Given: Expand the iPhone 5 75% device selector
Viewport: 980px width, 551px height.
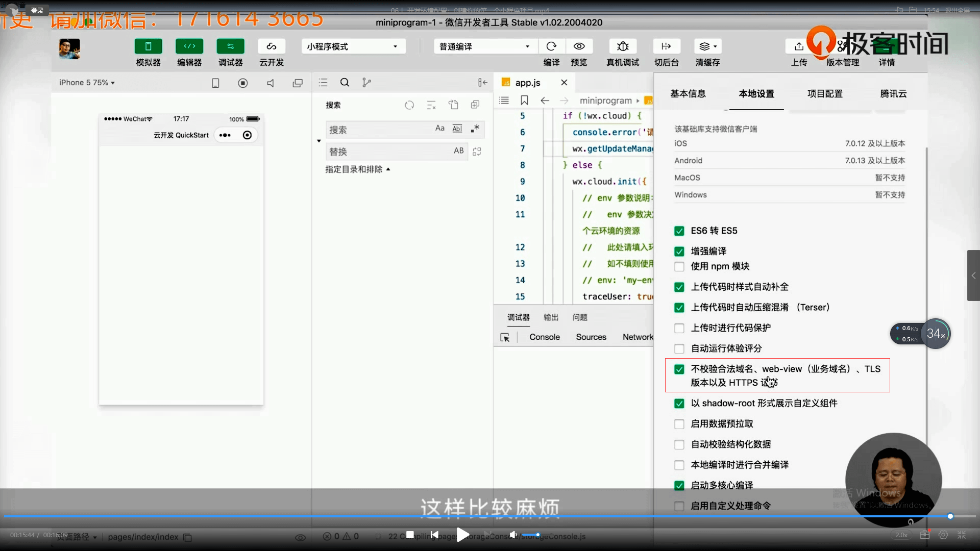Looking at the screenshot, I should (x=87, y=83).
